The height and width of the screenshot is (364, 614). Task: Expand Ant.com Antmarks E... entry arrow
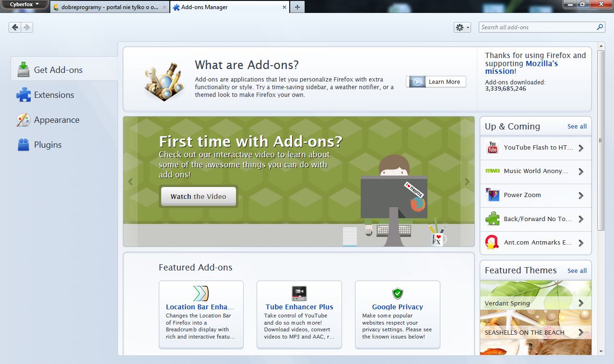point(581,243)
